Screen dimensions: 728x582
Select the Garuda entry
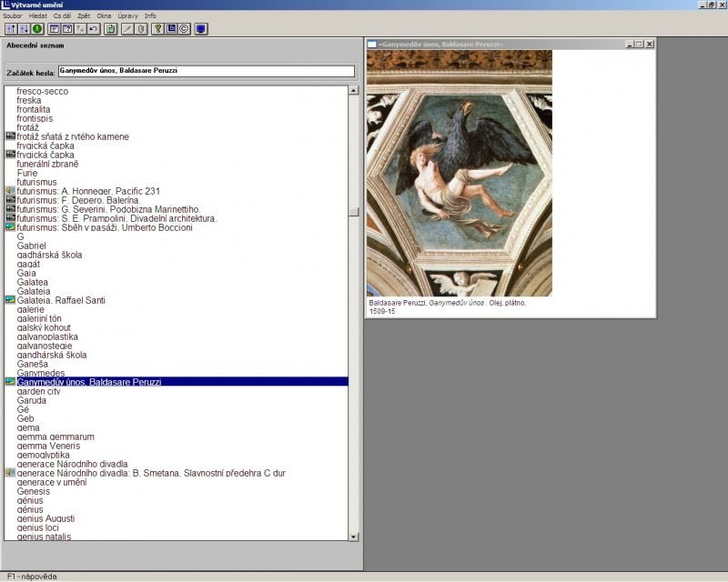32,400
